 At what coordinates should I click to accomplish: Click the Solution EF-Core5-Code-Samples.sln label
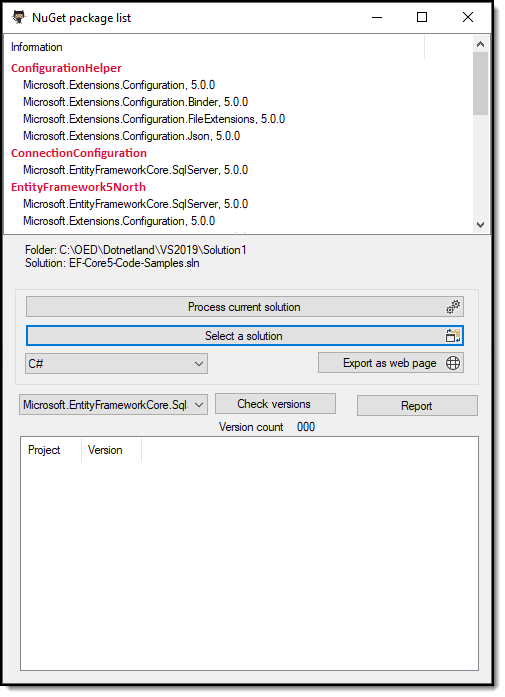(112, 263)
